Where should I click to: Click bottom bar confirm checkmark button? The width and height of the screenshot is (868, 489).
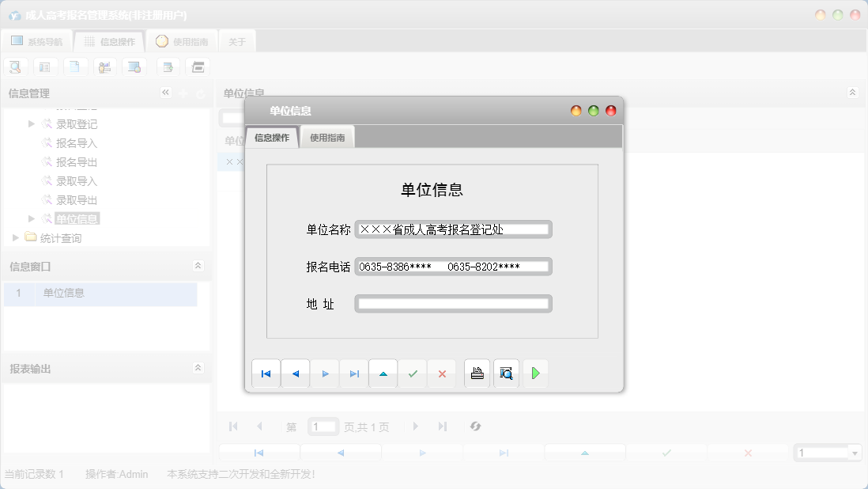[666, 453]
